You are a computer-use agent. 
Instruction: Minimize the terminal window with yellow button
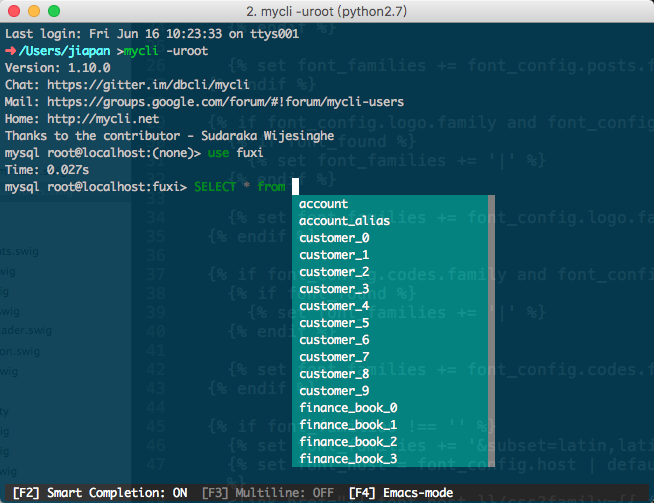click(x=34, y=11)
